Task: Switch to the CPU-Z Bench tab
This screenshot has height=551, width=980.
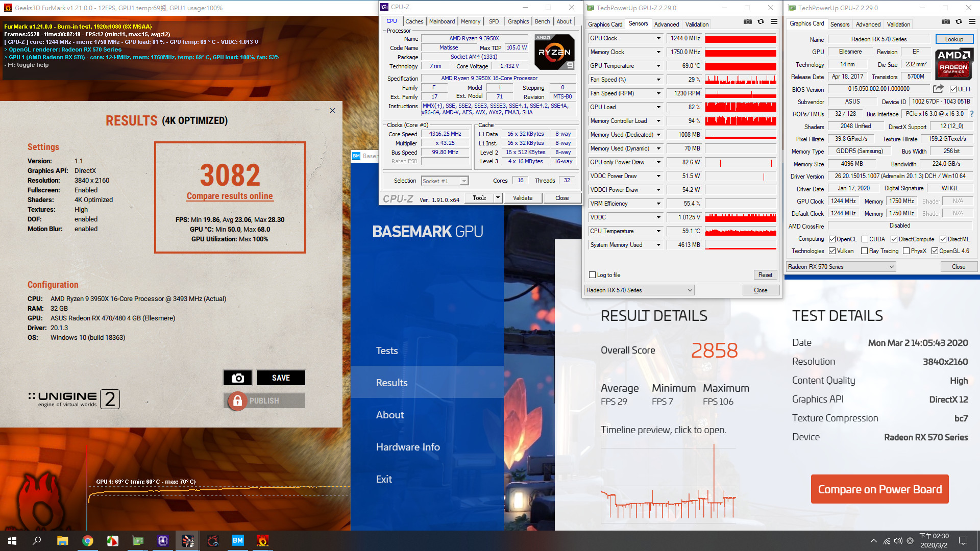Action: point(542,21)
